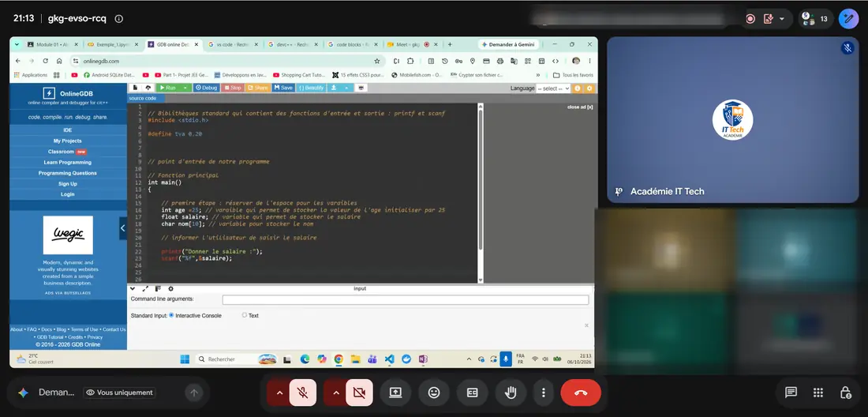The image size is (868, 417).
Task: Open the editor settings gear icon
Action: pos(589,88)
